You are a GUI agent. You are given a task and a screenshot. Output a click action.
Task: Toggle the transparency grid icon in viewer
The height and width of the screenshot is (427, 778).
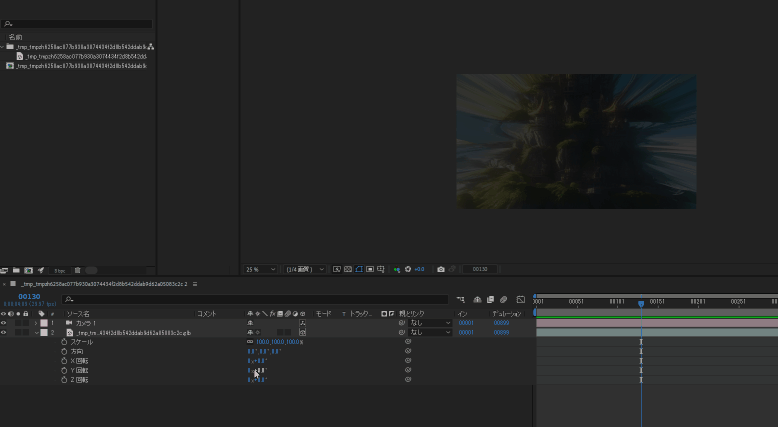tap(348, 269)
